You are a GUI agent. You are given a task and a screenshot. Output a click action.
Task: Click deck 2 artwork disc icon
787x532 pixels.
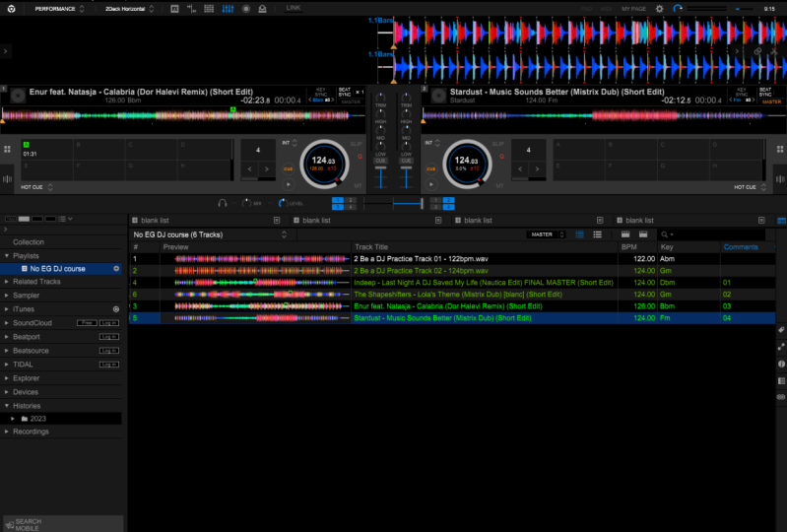438,96
